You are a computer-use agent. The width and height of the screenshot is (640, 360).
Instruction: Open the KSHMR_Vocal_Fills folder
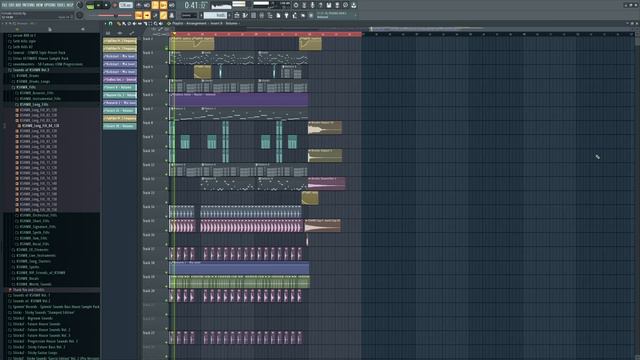coord(33,244)
